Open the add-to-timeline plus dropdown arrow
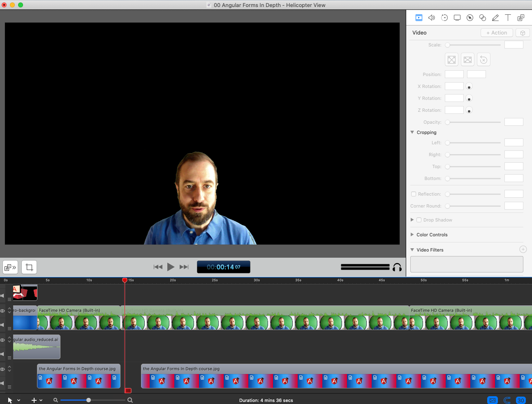Image resolution: width=532 pixels, height=404 pixels. [x=41, y=400]
